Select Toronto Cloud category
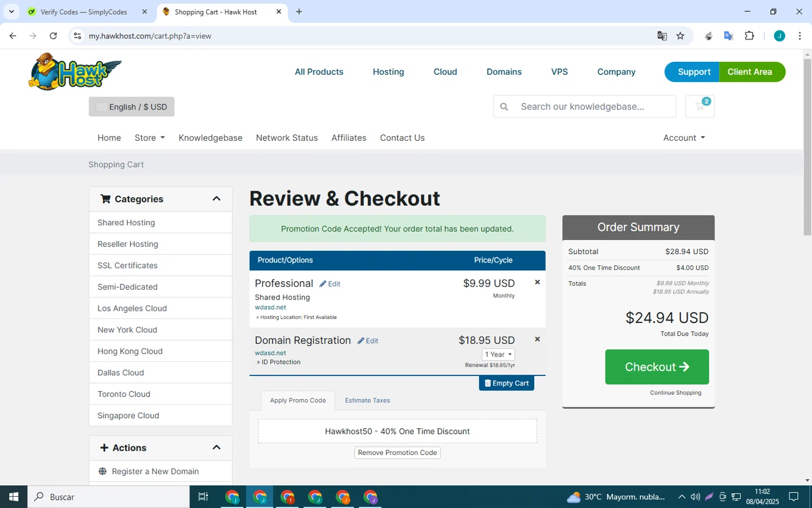812x508 pixels. click(x=160, y=394)
